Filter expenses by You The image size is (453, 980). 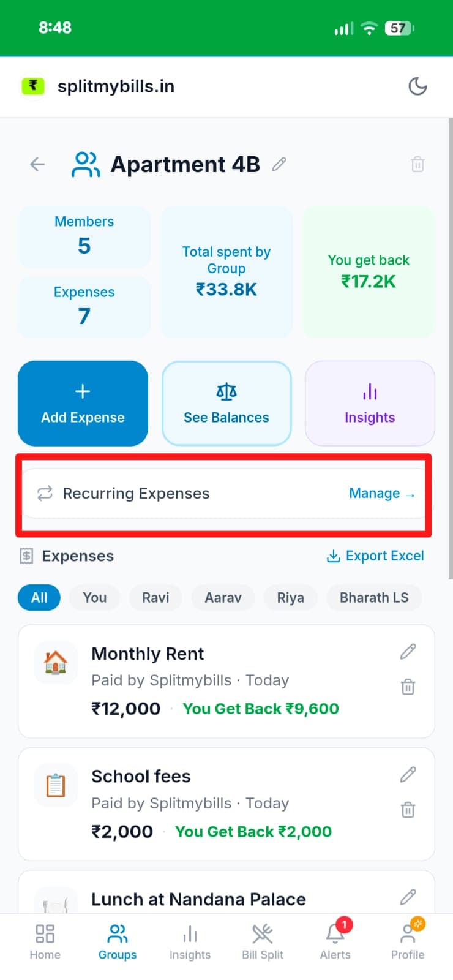pos(94,597)
